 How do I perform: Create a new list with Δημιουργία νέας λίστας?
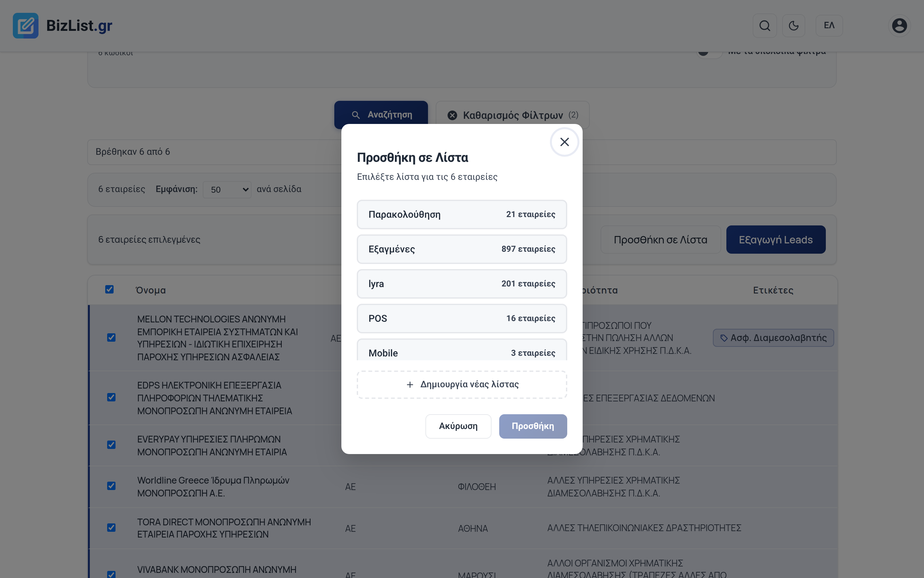[462, 385]
